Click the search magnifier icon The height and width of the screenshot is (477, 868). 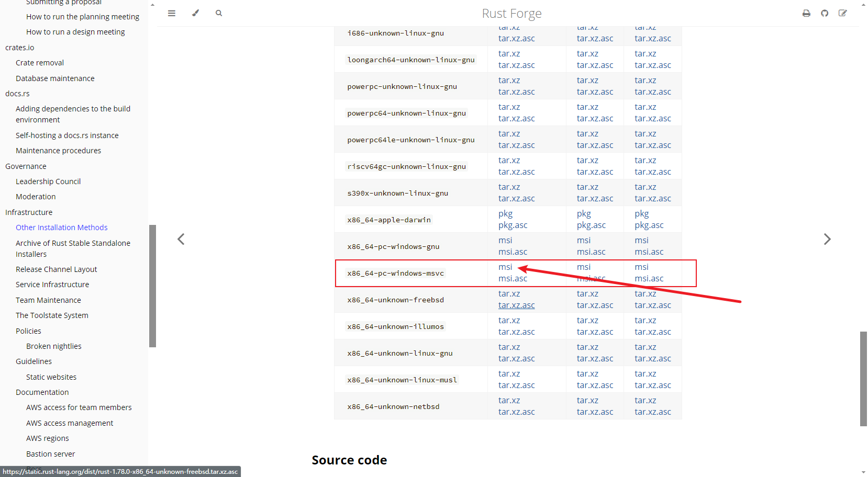pyautogui.click(x=219, y=13)
